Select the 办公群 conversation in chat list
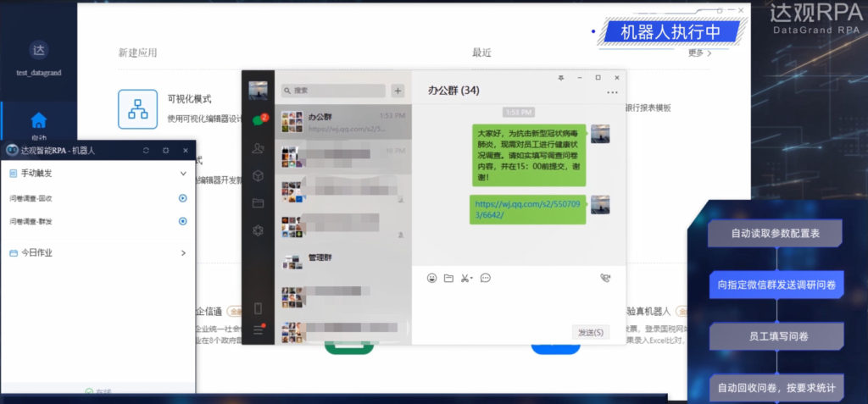Viewport: 868px width, 404px height. click(x=342, y=122)
